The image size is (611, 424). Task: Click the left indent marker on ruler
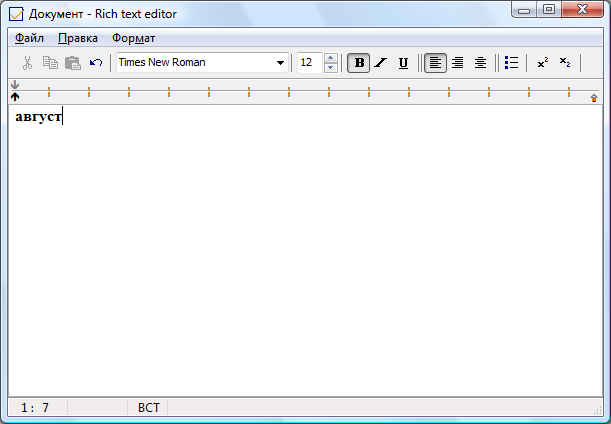15,97
